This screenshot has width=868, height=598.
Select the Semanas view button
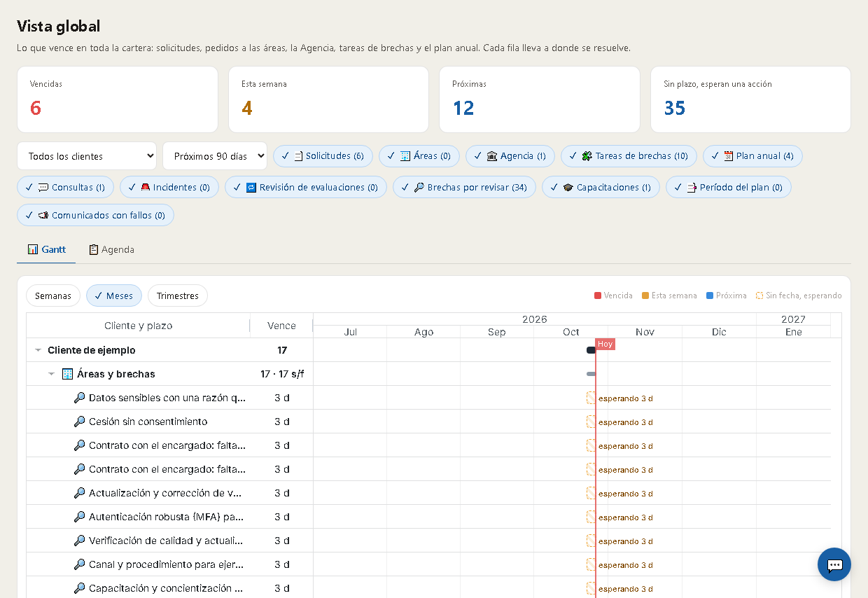[x=53, y=295]
